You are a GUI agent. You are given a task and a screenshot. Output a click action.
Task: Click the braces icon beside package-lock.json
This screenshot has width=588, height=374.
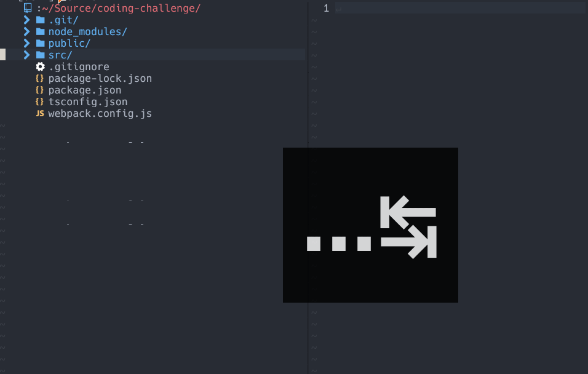point(40,78)
